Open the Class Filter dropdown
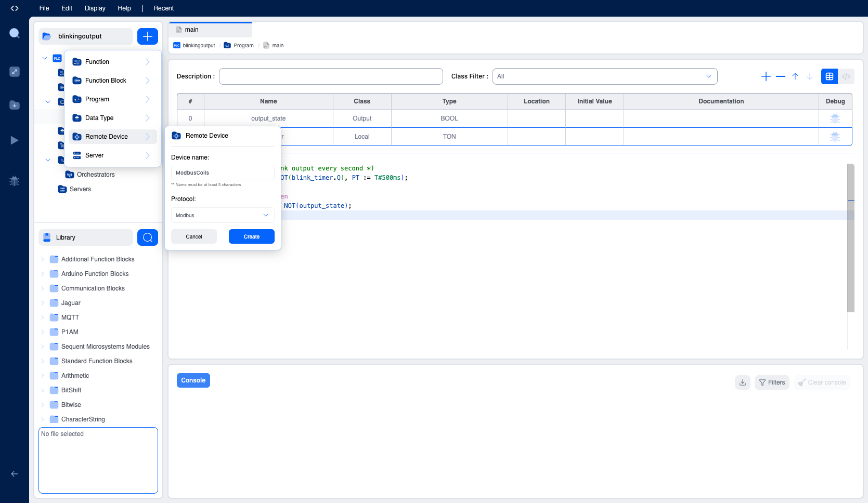Screen dimensions: 868x503 pos(605,76)
